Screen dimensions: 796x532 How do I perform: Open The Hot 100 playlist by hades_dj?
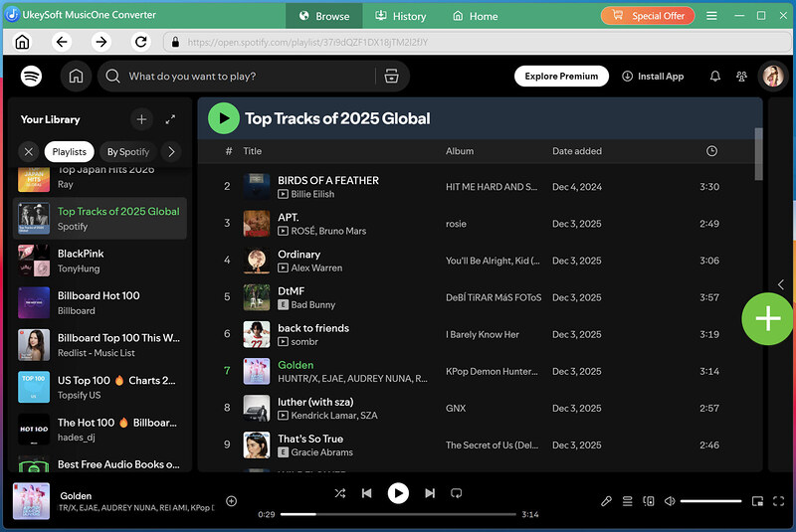99,429
